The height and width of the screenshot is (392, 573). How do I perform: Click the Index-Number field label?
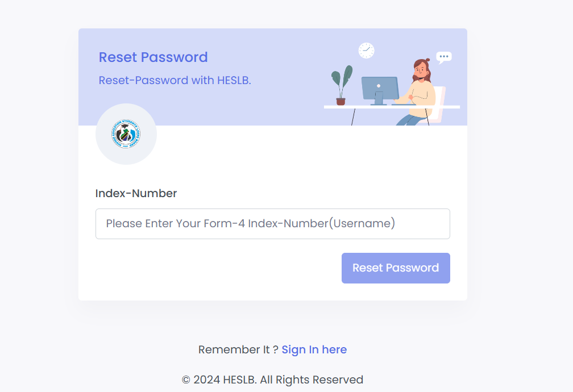pyautogui.click(x=136, y=193)
